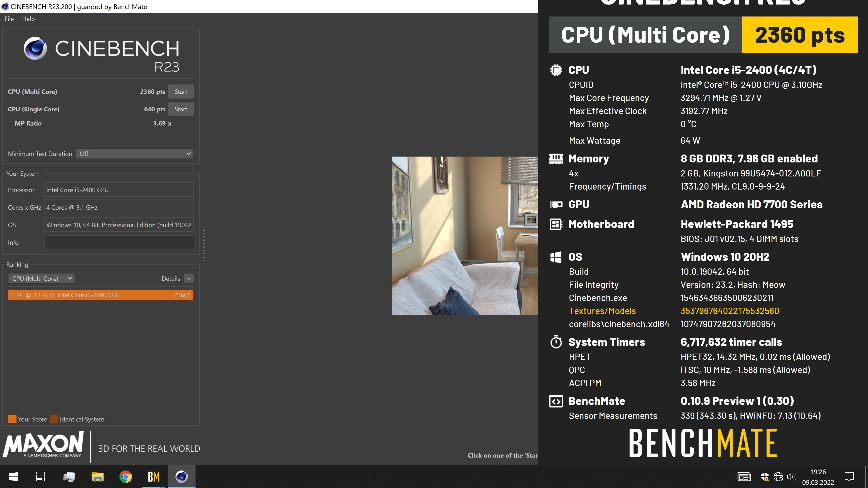Open the computer icon pinned on taskbar
The width and height of the screenshot is (868, 488).
[x=69, y=477]
